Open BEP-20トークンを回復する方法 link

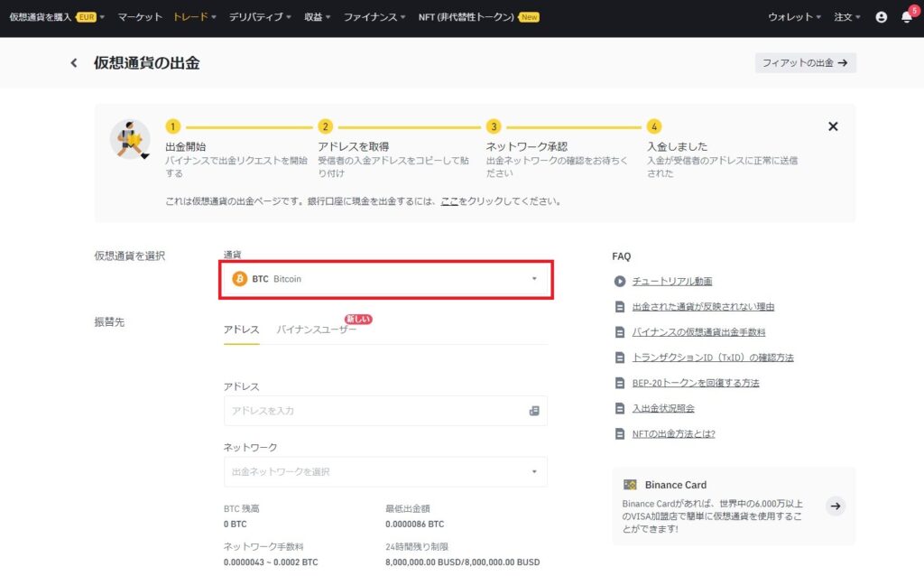(696, 383)
